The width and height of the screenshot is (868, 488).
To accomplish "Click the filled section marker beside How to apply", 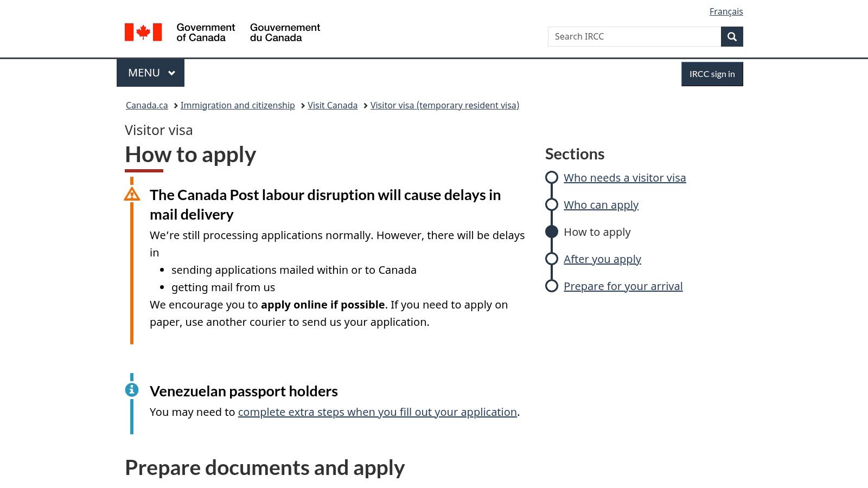I will point(552,232).
